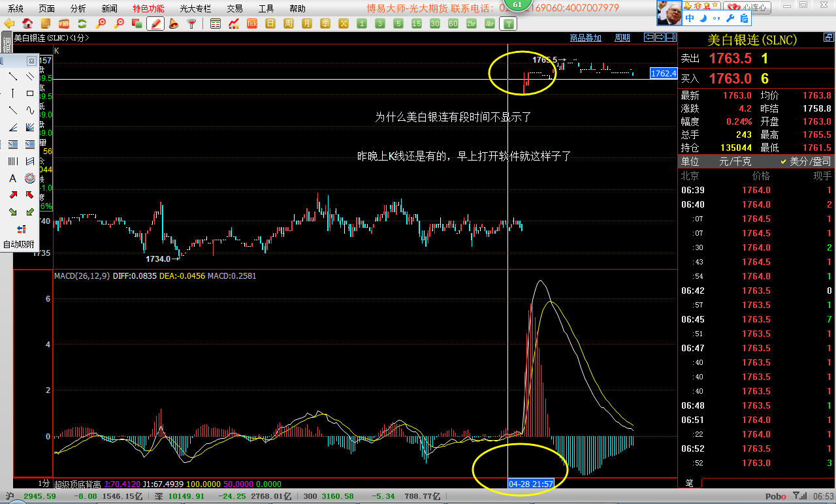Open the 交易 menu
The height and width of the screenshot is (504, 836).
click(x=234, y=8)
